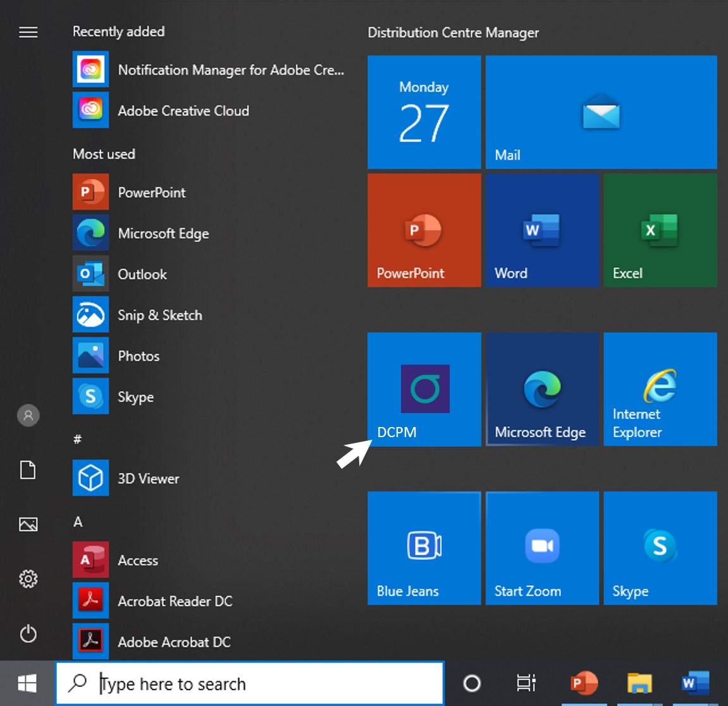This screenshot has height=706, width=728.
Task: Click the taskbar search box
Action: pos(250,683)
